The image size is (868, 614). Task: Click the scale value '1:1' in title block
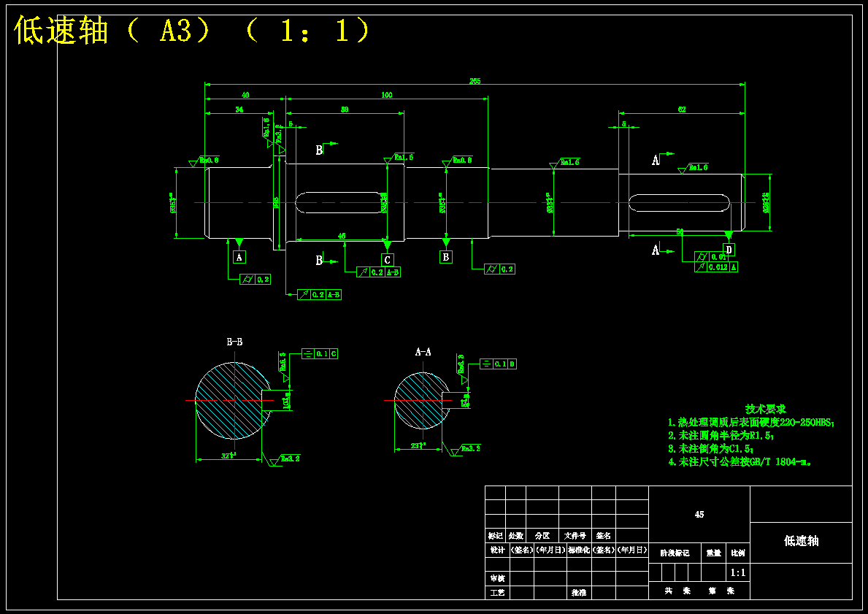click(x=738, y=573)
